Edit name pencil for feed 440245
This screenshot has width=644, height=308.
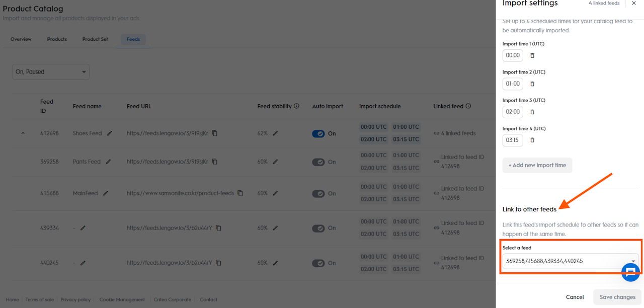click(x=83, y=263)
